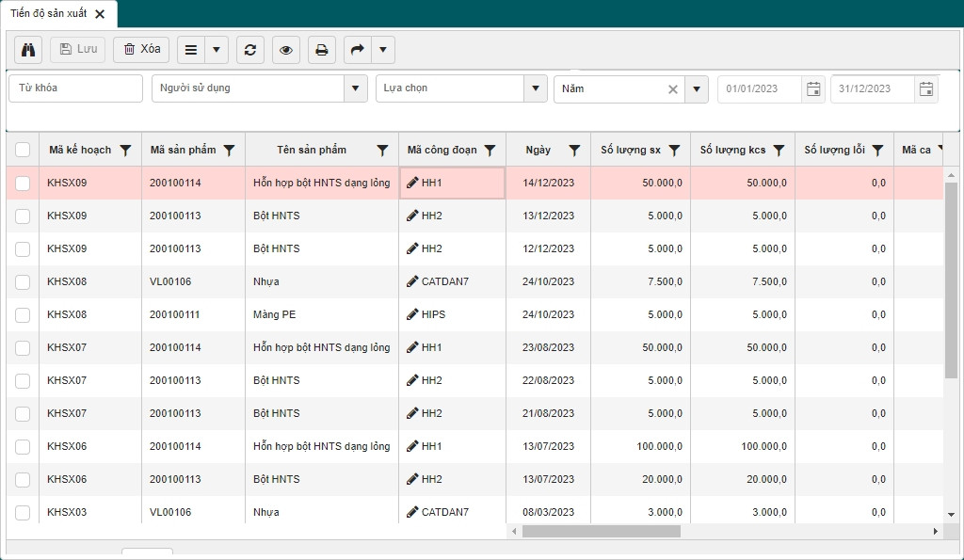Expand the Năm period dropdown arrow
This screenshot has width=964, height=560.
pyautogui.click(x=697, y=89)
